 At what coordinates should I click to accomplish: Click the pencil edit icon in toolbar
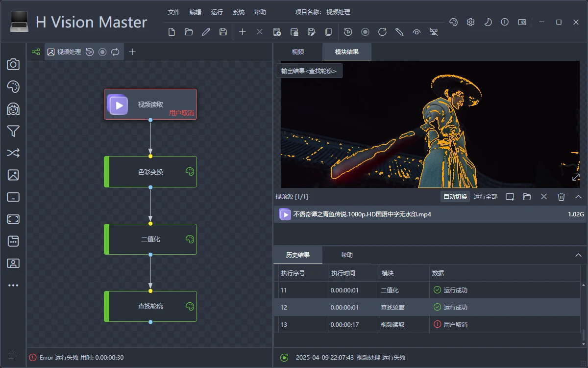point(206,32)
